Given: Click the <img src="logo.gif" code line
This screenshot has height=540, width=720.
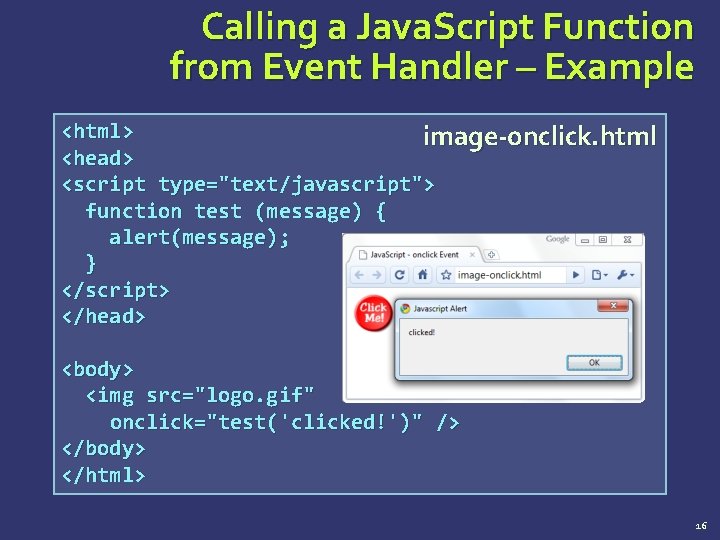Looking at the screenshot, I should [200, 396].
